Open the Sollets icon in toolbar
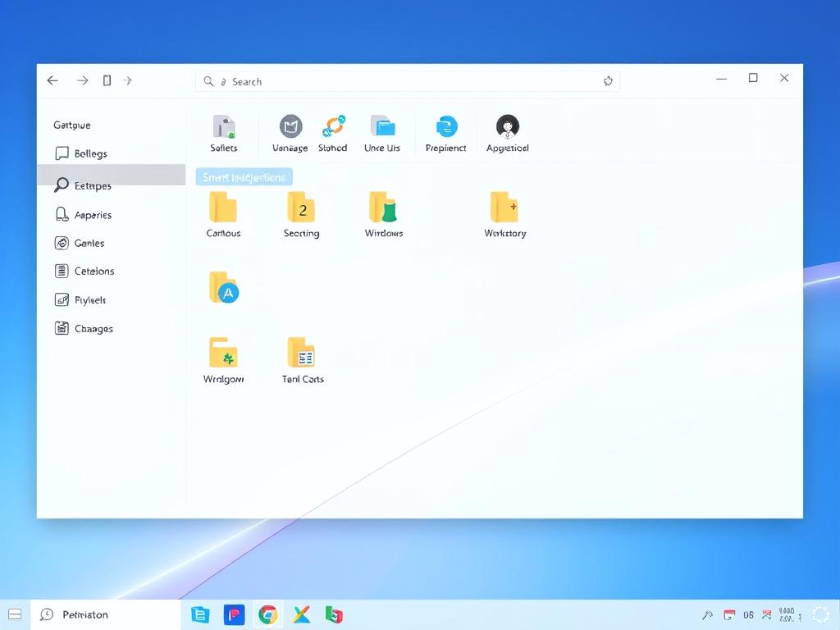 [x=223, y=127]
